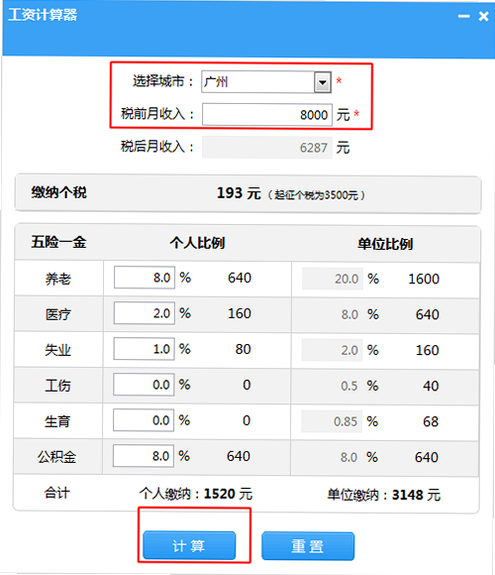
Task: Click the 工资计算器 title text
Action: click(43, 15)
